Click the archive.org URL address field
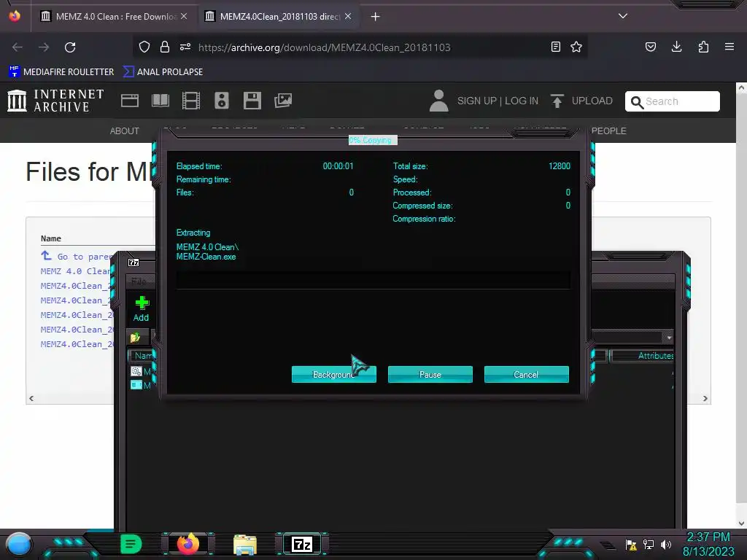 (324, 47)
